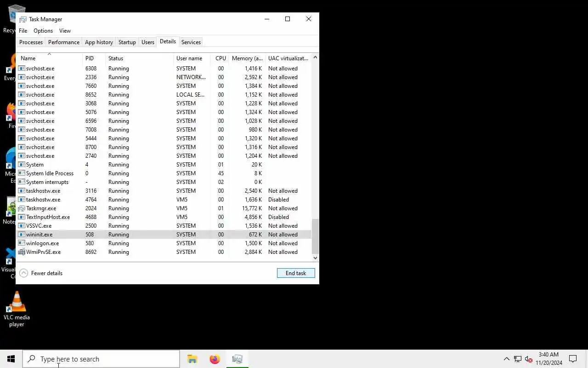The image size is (588, 368).
Task: Open the View menu
Action: coord(65,31)
